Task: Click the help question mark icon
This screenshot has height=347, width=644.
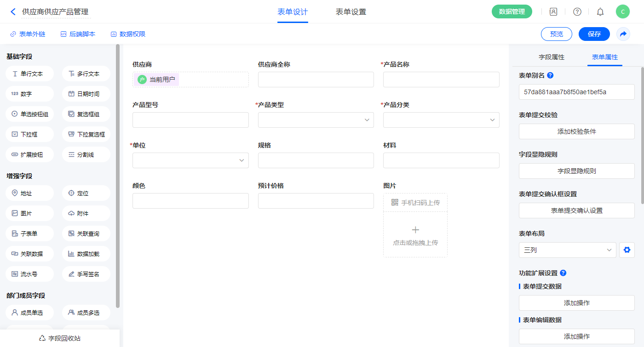Action: [x=577, y=12]
